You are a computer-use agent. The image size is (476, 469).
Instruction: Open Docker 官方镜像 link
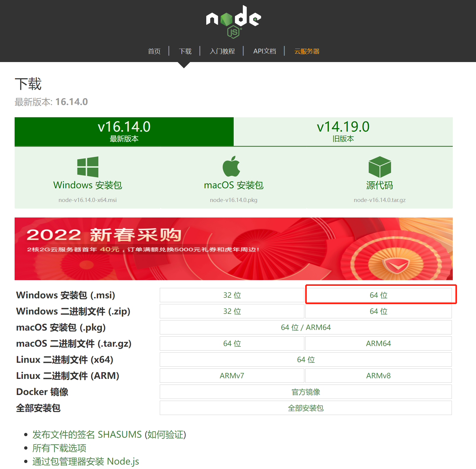coord(306,392)
